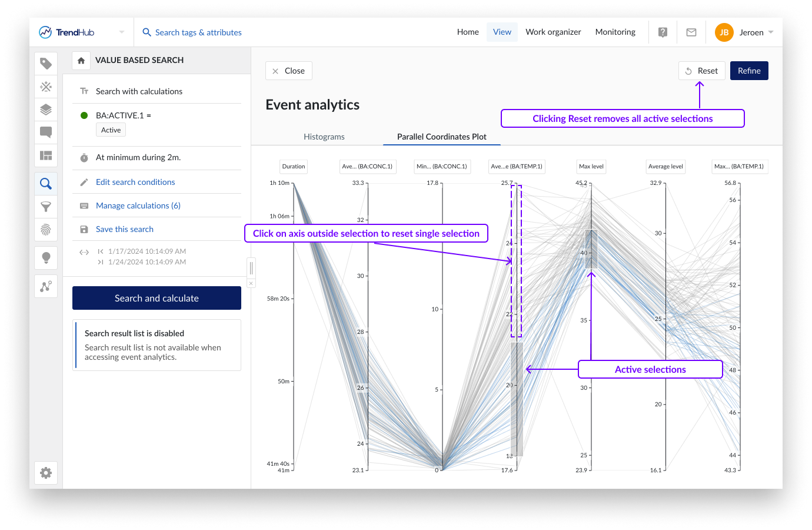812x530 pixels.
Task: Click the Search tags & attributes field
Action: pyautogui.click(x=198, y=32)
